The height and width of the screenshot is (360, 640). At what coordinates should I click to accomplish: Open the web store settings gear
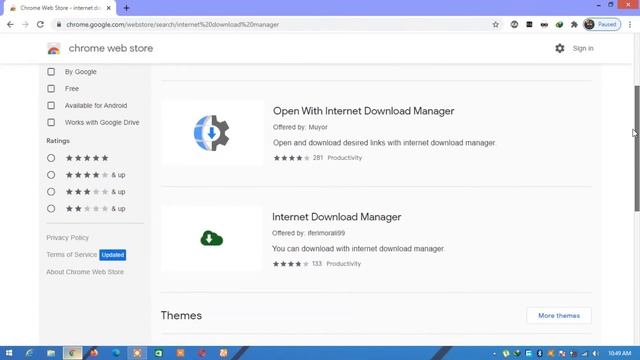pyautogui.click(x=560, y=48)
